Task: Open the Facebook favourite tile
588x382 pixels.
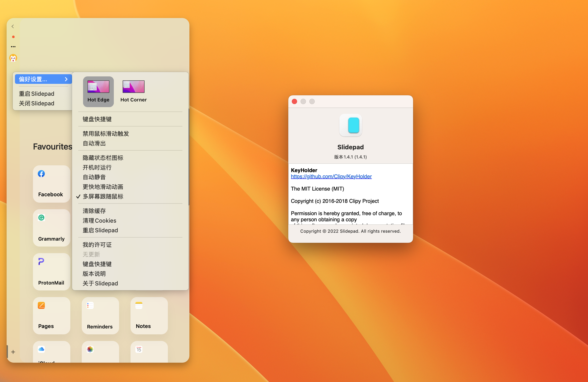Action: [x=51, y=184]
